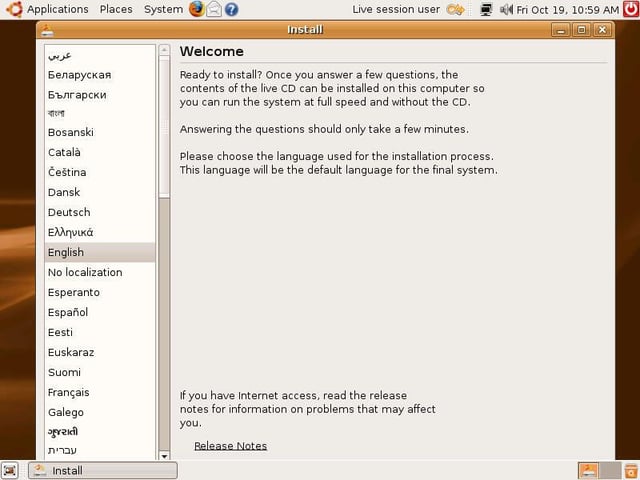
Task: Open the Trash icon in bottom panel
Action: 631,471
